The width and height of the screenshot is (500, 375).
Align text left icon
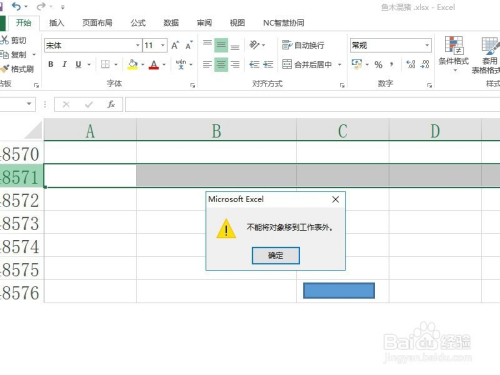pyautogui.click(x=207, y=64)
